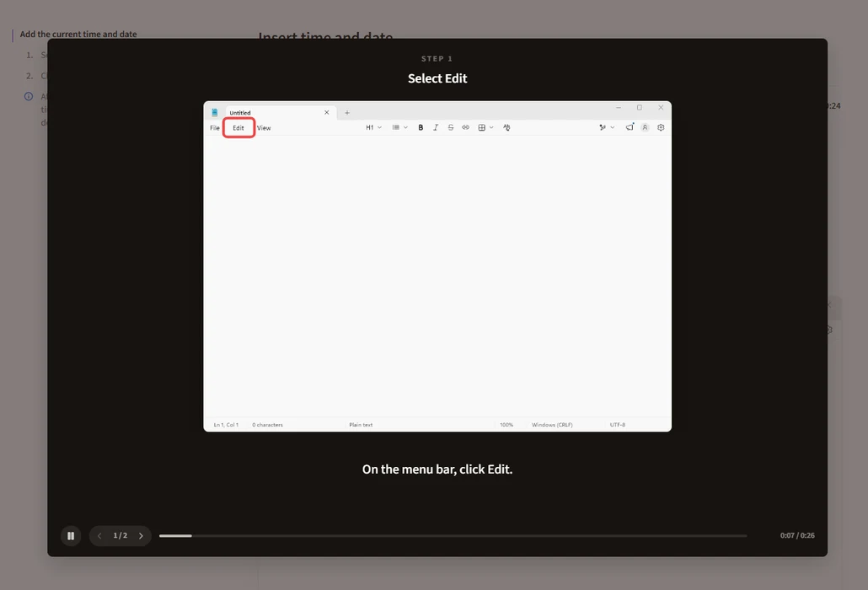Click the Ln 1, Col 1 status
868x590 pixels.
226,425
